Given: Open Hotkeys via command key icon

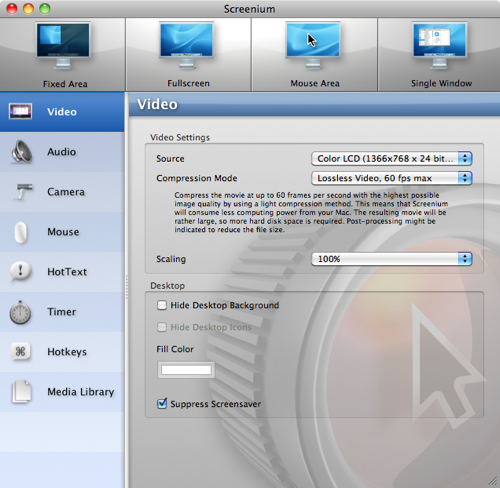Looking at the screenshot, I should click(20, 351).
